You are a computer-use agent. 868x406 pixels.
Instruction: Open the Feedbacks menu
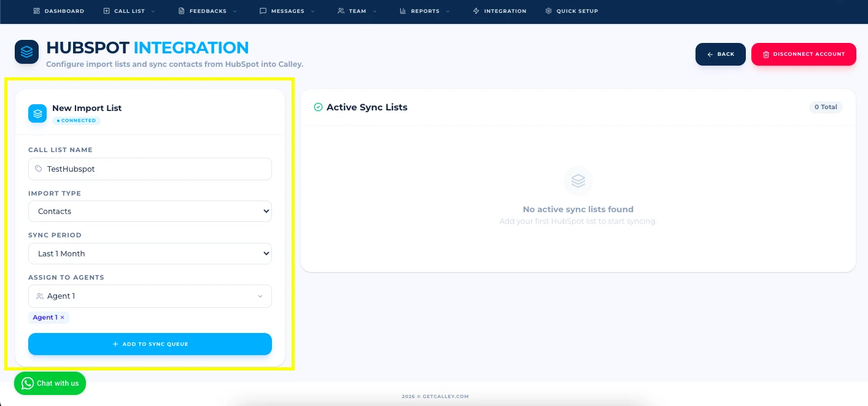click(x=207, y=11)
